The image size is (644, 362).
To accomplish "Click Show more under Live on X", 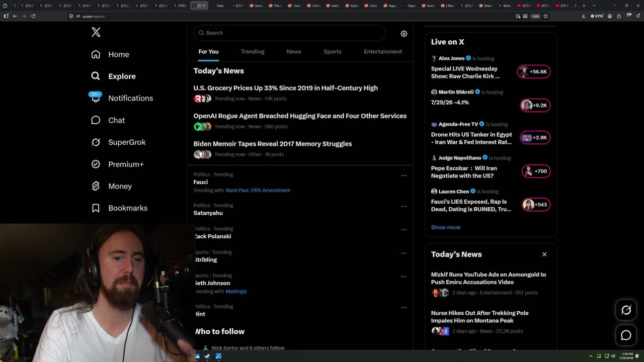I will tap(446, 227).
